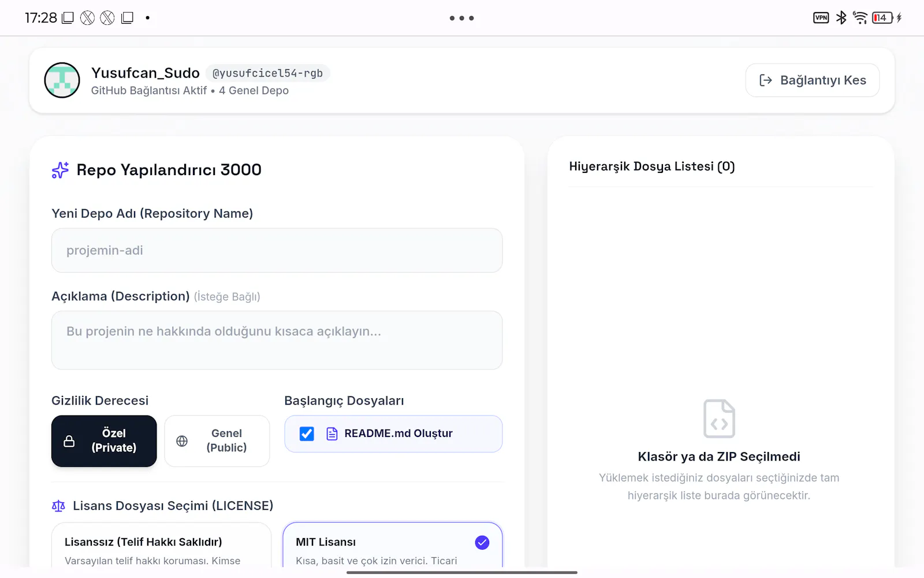Click the Başlangıç Dosyaları label
The width and height of the screenshot is (924, 578).
[x=344, y=401]
